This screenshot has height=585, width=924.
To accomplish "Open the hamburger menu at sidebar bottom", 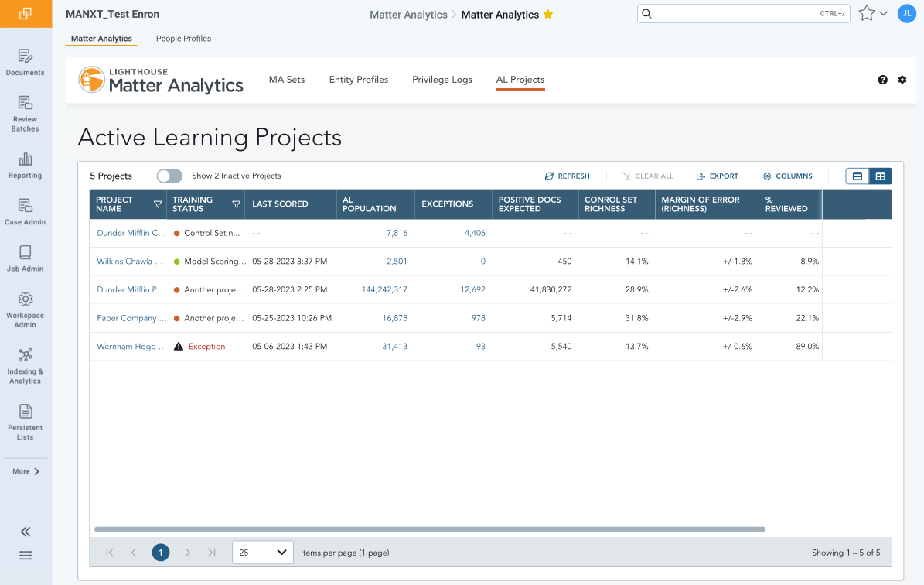I will (26, 556).
